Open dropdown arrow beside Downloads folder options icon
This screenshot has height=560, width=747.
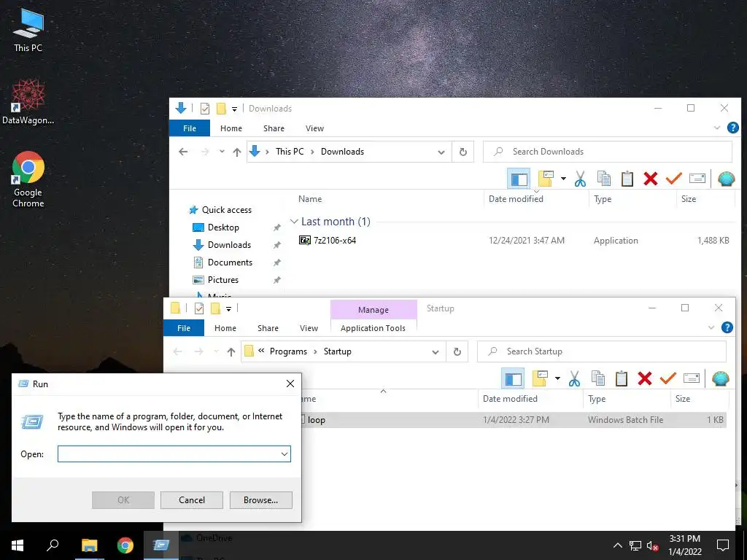[563, 179]
